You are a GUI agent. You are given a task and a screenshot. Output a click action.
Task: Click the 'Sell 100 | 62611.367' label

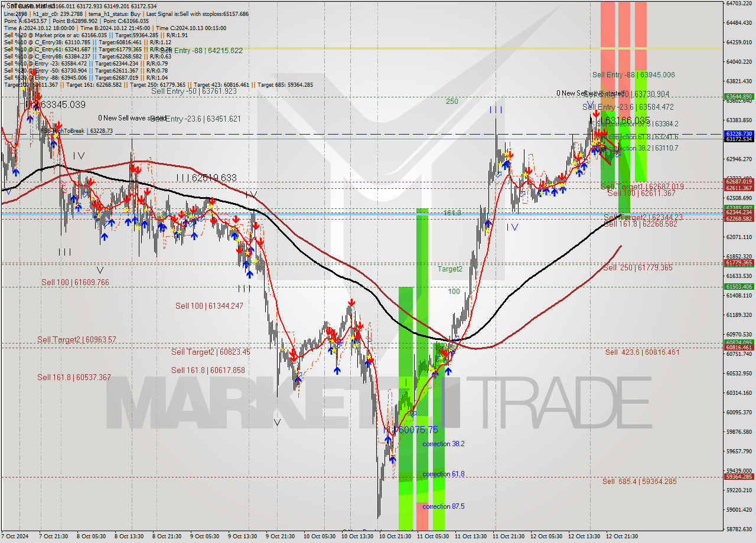641,193
